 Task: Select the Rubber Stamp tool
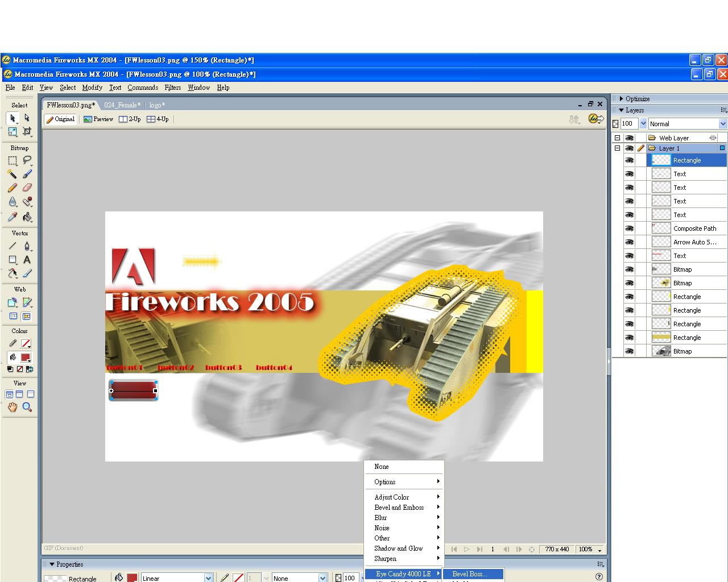[x=27, y=202]
